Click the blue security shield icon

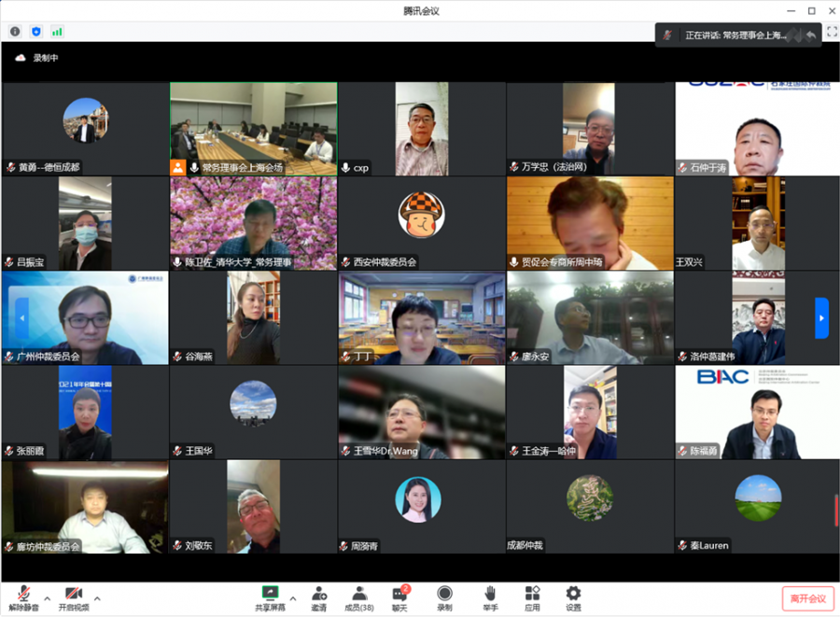(x=36, y=31)
